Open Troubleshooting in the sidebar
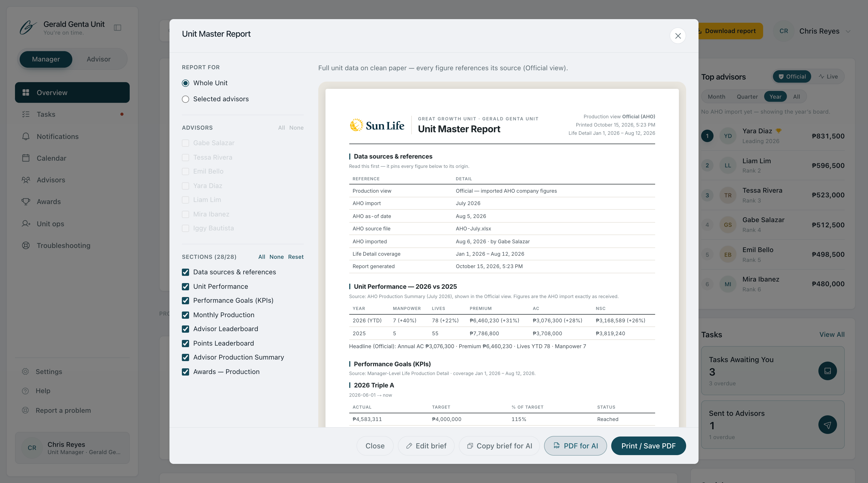This screenshot has width=868, height=483. 72,246
